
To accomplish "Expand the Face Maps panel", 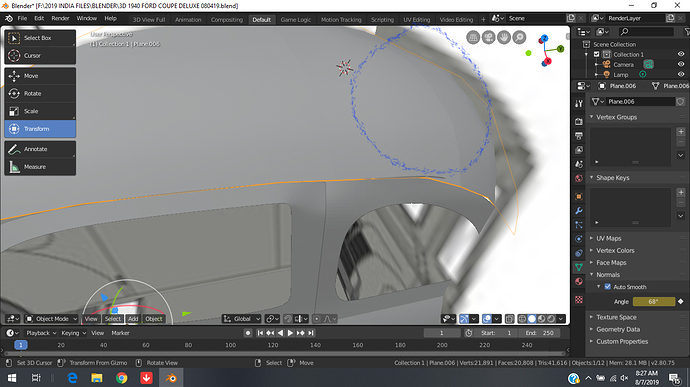I will [x=611, y=262].
